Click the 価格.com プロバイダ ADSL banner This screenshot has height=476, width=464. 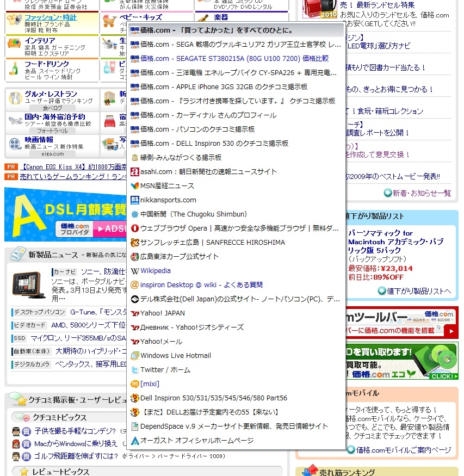pos(65,214)
